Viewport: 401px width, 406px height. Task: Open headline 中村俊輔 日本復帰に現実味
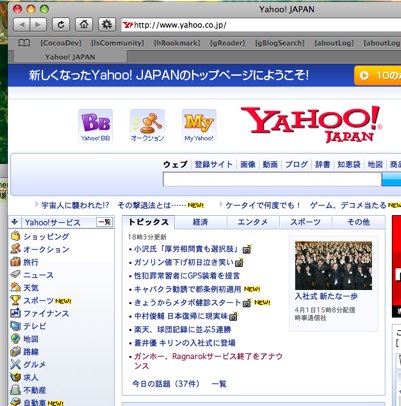click(x=181, y=316)
